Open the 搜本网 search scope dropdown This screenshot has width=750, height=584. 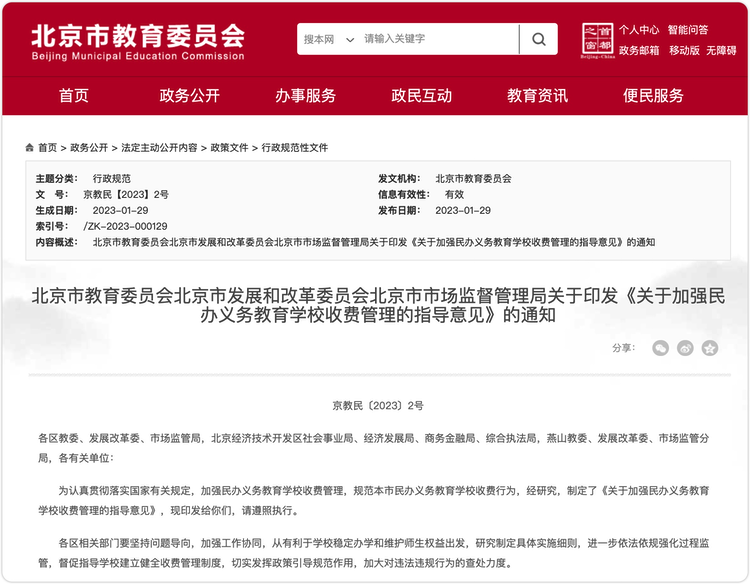[329, 39]
